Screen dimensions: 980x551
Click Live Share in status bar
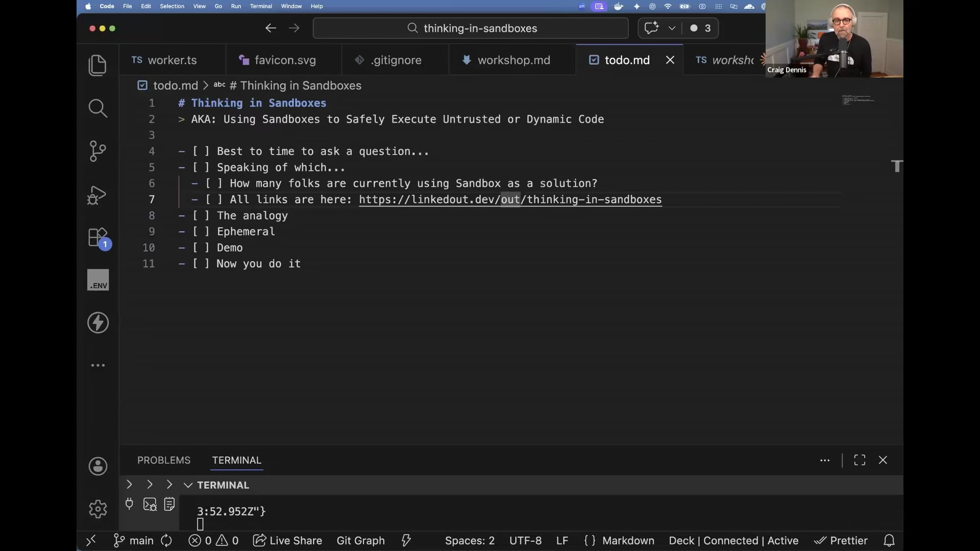pos(288,540)
